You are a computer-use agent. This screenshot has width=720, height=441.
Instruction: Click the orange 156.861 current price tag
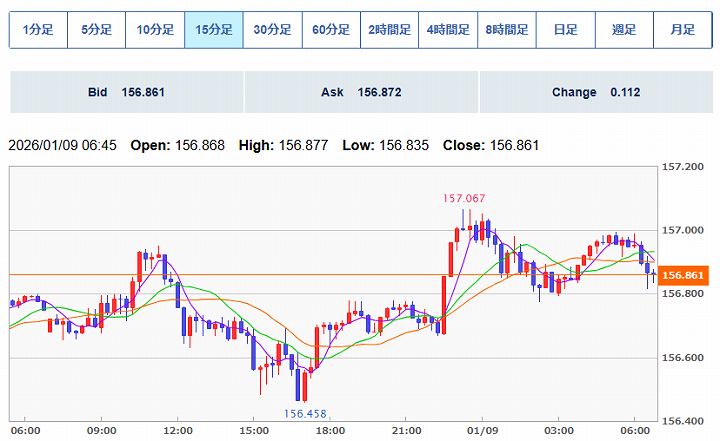(x=685, y=275)
